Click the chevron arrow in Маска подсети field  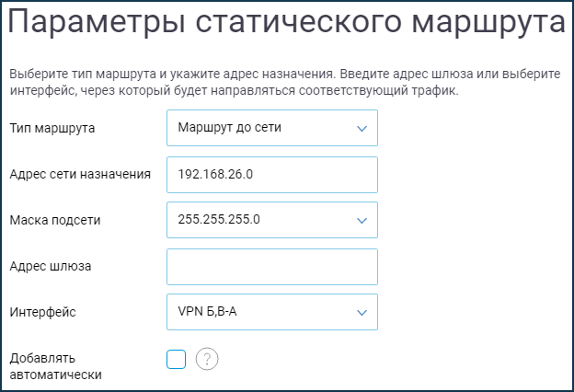click(362, 221)
